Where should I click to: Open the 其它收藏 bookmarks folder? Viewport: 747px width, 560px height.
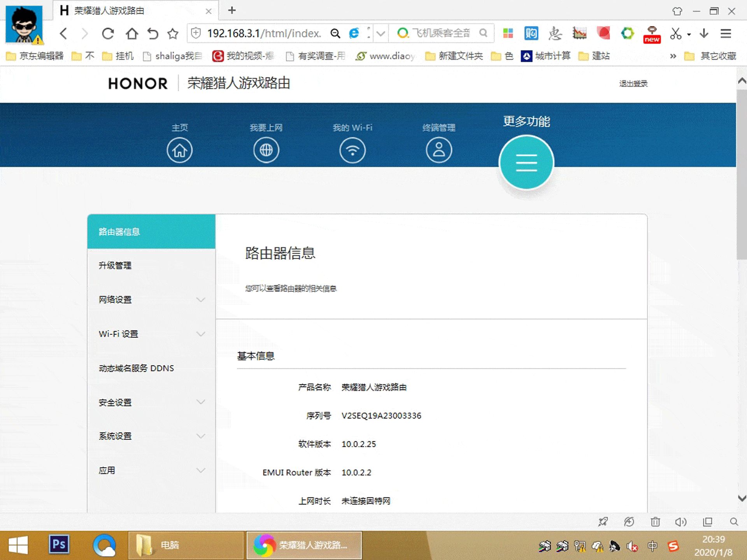pyautogui.click(x=710, y=56)
